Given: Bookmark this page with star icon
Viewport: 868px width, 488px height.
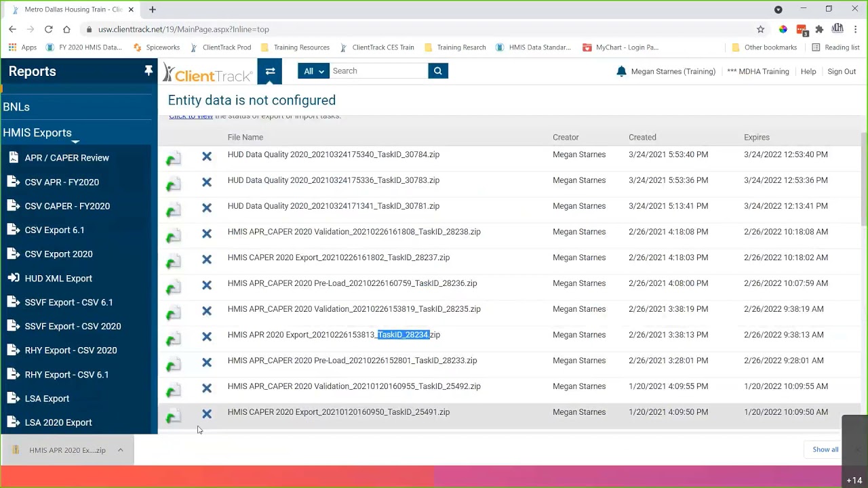Looking at the screenshot, I should pos(760,29).
